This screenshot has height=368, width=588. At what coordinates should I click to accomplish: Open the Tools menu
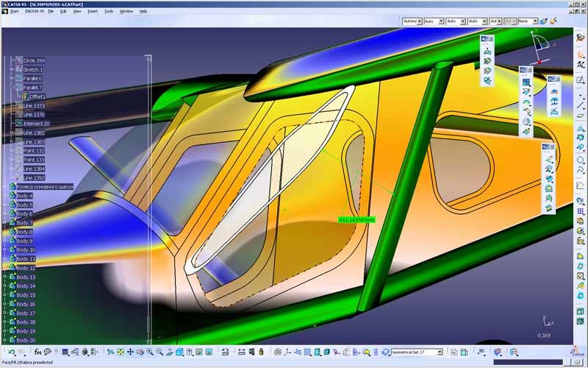point(109,12)
